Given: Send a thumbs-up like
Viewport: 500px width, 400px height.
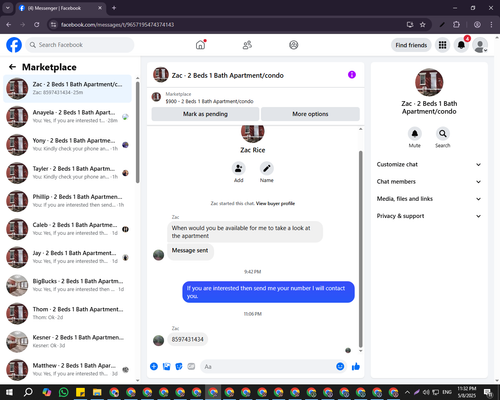Looking at the screenshot, I should 356,367.
